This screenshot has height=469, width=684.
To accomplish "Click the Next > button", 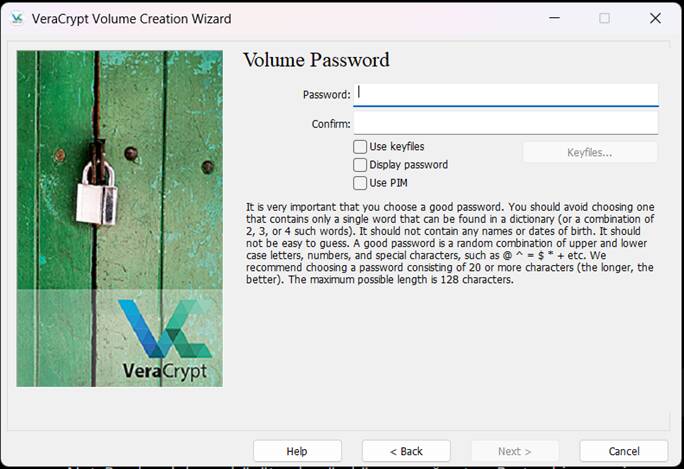I will pos(515,451).
